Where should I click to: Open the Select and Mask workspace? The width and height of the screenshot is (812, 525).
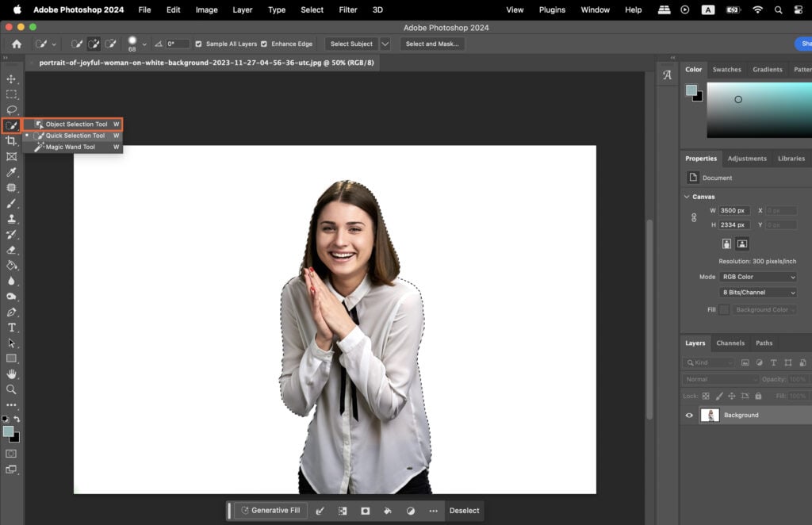[431, 44]
